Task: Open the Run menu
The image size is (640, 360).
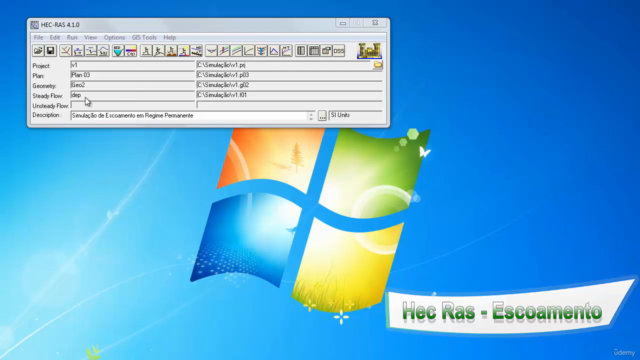Action: (72, 37)
